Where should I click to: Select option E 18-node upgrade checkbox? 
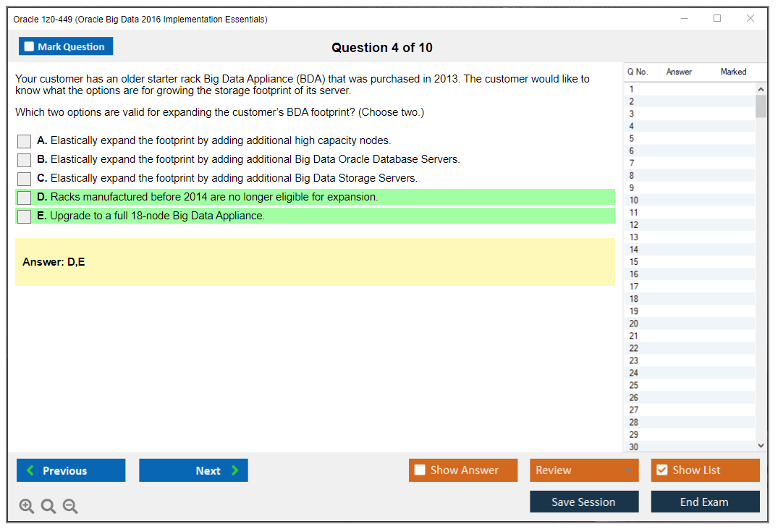(x=25, y=216)
